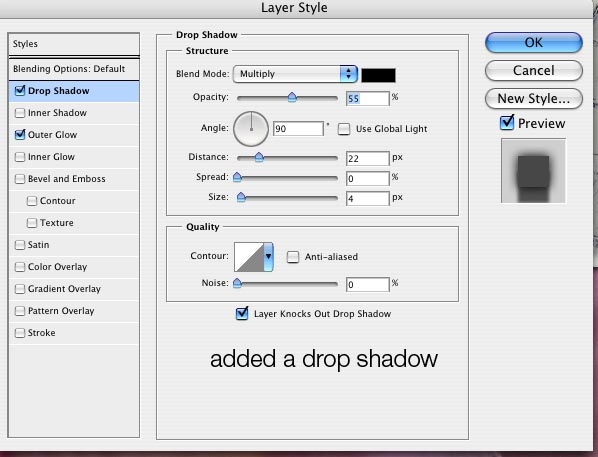Open the Contour picker arrow
This screenshot has width=598, height=457.
pyautogui.click(x=268, y=257)
